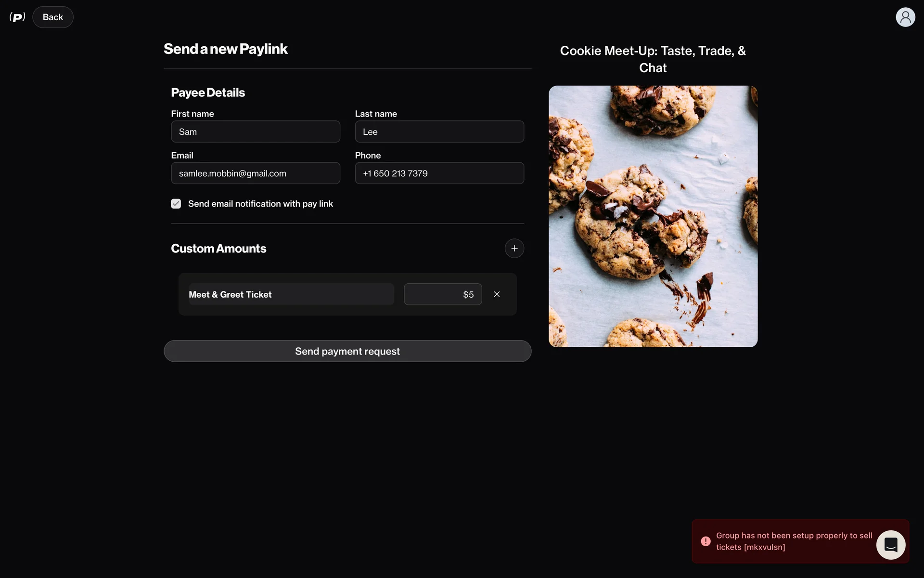Viewport: 924px width, 578px height.
Task: Click the Paylink P logo icon
Action: tap(17, 17)
